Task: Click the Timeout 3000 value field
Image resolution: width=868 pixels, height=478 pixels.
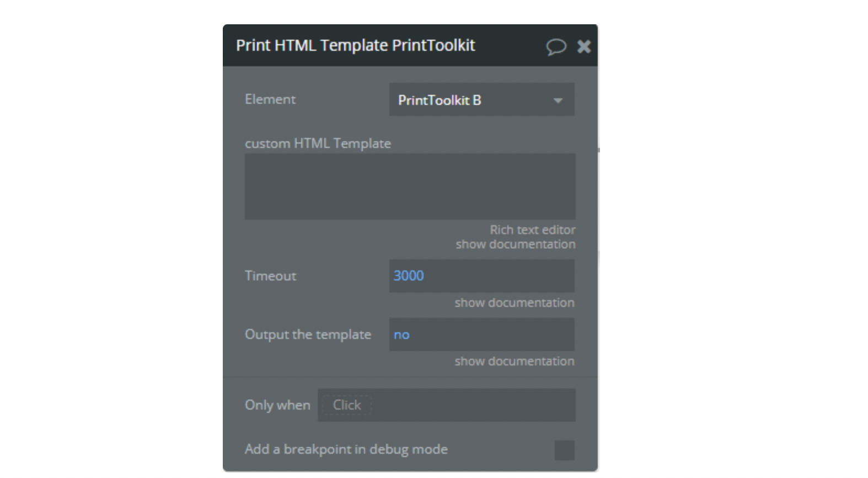Action: pyautogui.click(x=481, y=276)
